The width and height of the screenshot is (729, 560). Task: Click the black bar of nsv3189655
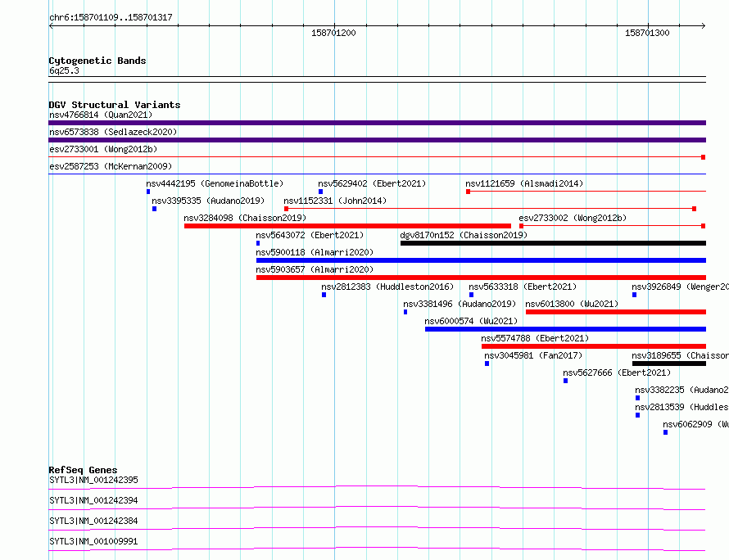[669, 364]
